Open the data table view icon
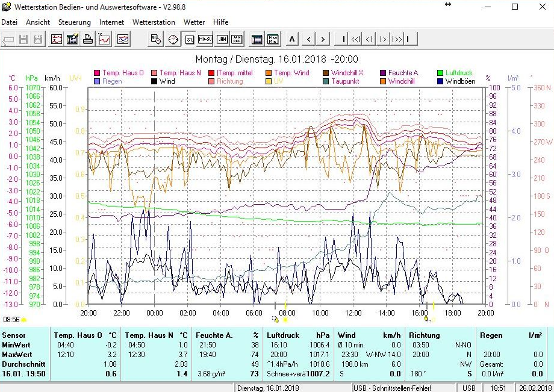The image size is (554, 392). click(x=257, y=40)
